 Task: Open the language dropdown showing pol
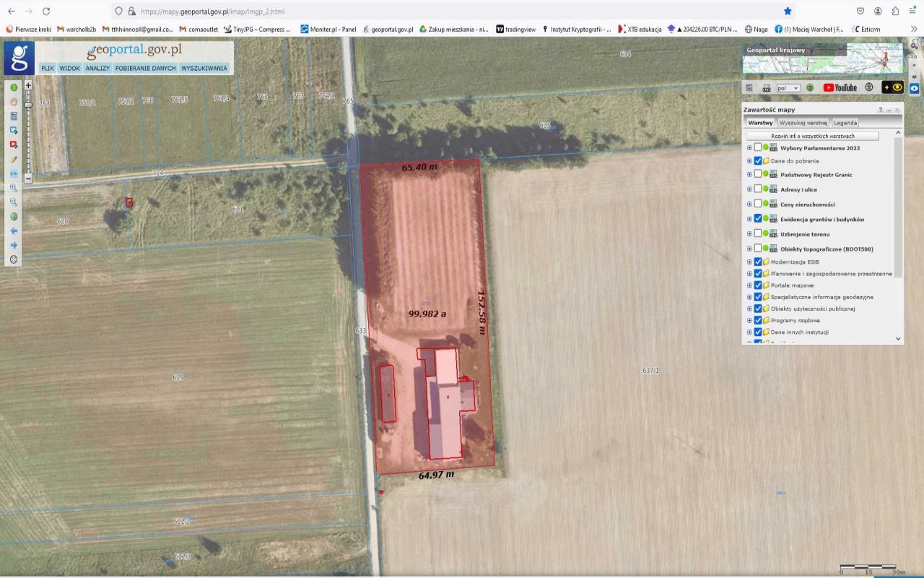pos(788,88)
